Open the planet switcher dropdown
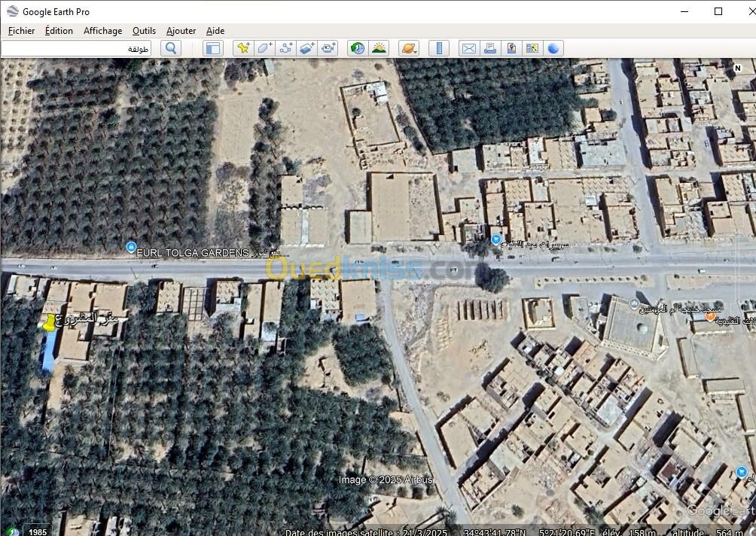 point(408,48)
